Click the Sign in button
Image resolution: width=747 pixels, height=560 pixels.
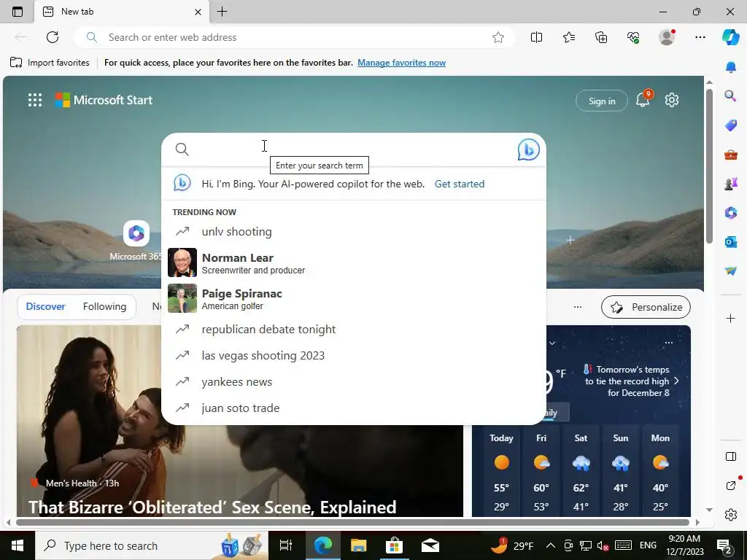pyautogui.click(x=602, y=101)
